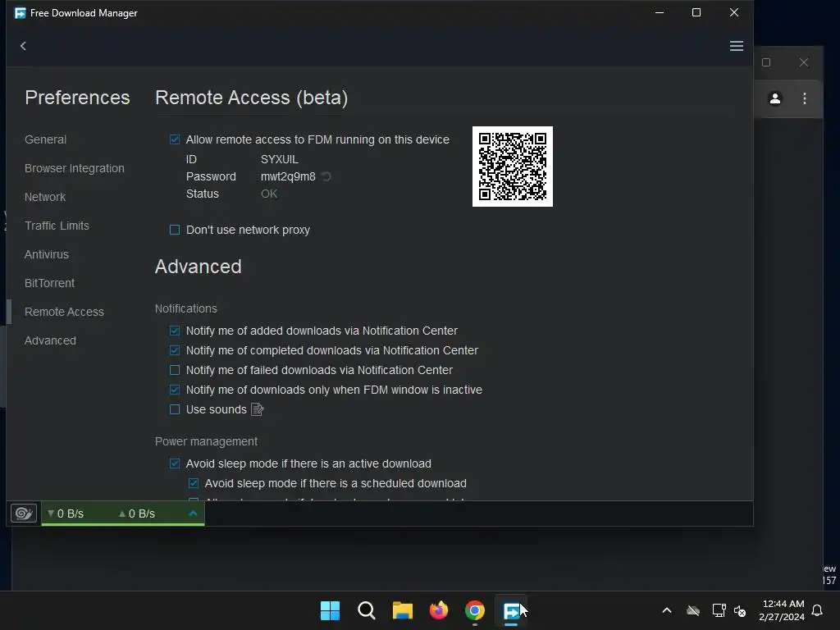Click the OneDrive cloud tray icon
Image resolution: width=840 pixels, height=630 pixels.
point(693,610)
